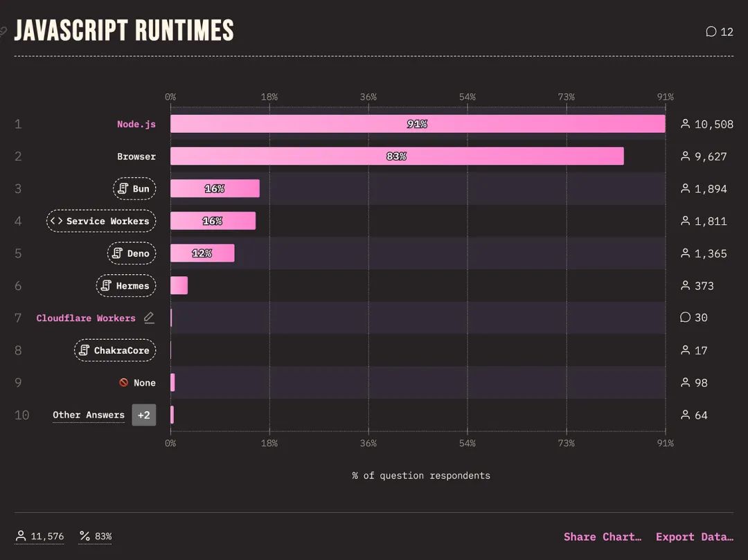Toggle the percentage view showing 83%
Viewport: 748px width, 560px height.
tap(96, 536)
